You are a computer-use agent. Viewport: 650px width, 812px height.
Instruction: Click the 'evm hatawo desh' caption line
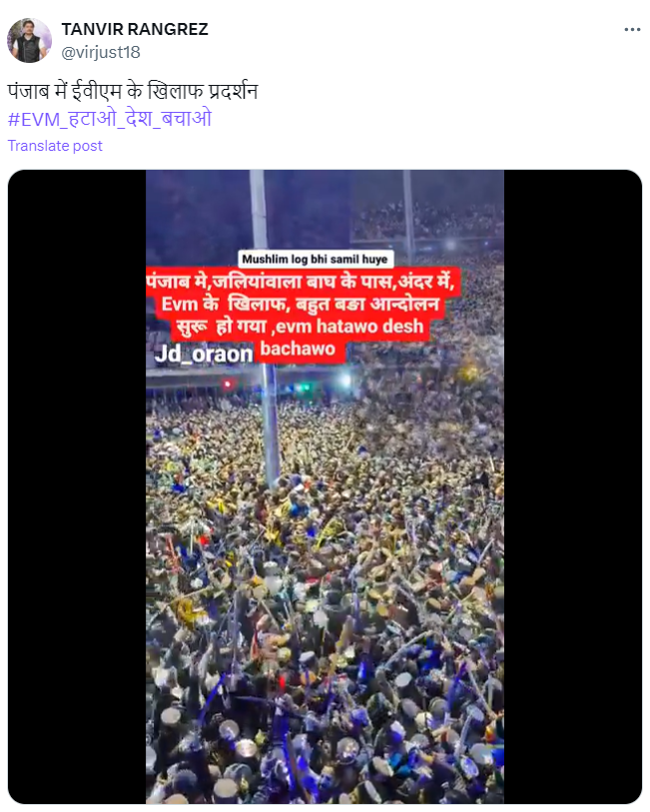pyautogui.click(x=349, y=327)
